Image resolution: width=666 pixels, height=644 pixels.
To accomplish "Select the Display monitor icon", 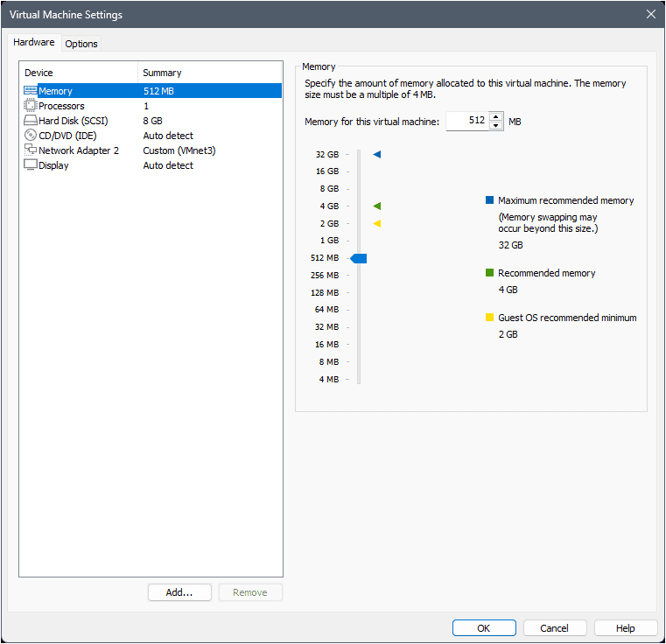I will coord(30,164).
